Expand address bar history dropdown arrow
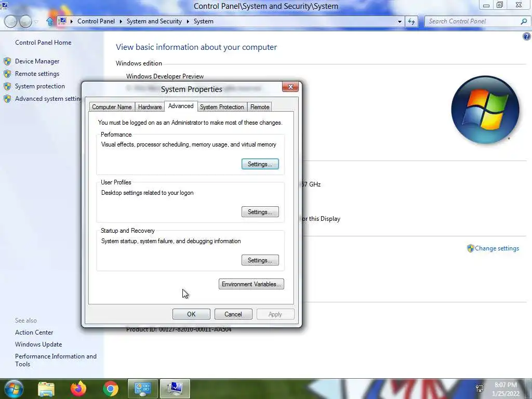Viewport: 532px width, 399px height. click(x=400, y=21)
